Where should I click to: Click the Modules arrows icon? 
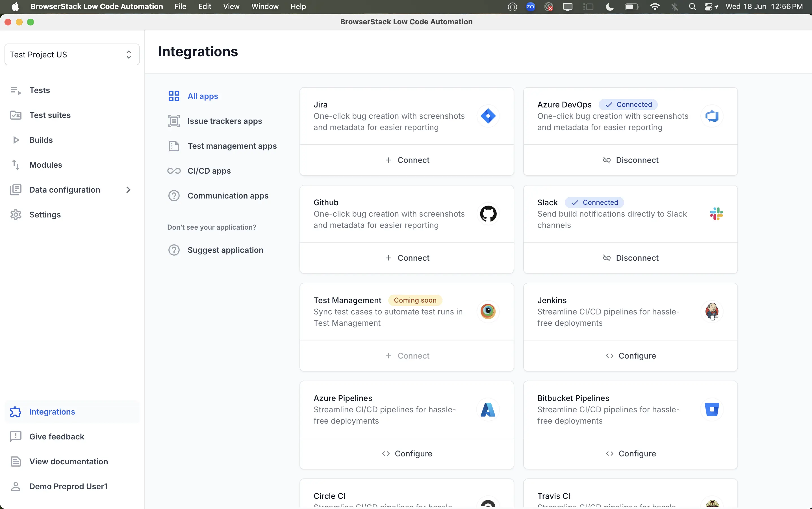(16, 165)
